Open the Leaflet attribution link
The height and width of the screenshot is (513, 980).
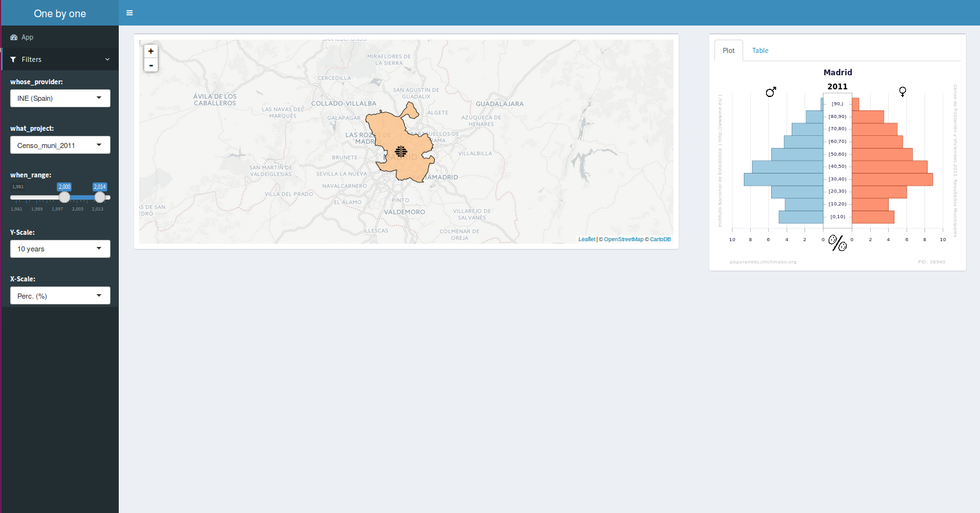pyautogui.click(x=586, y=239)
